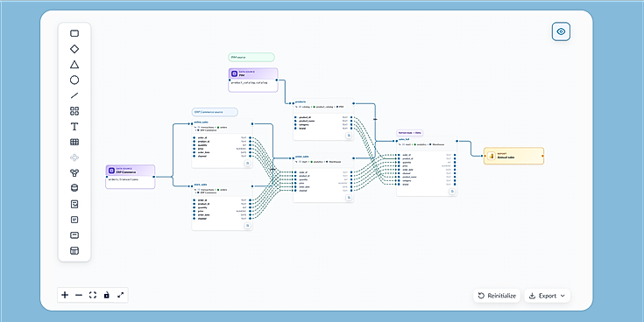This screenshot has width=644, height=322.
Task: Select the text tool
Action: tap(74, 126)
